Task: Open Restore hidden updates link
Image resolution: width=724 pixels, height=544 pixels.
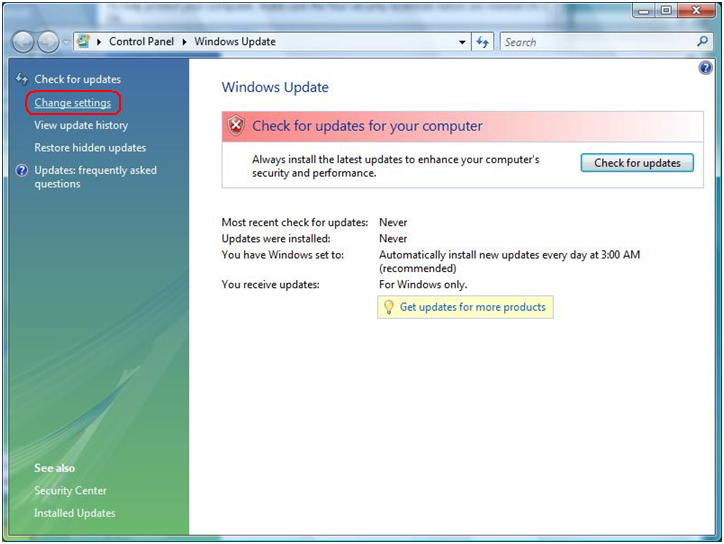Action: pyautogui.click(x=90, y=148)
